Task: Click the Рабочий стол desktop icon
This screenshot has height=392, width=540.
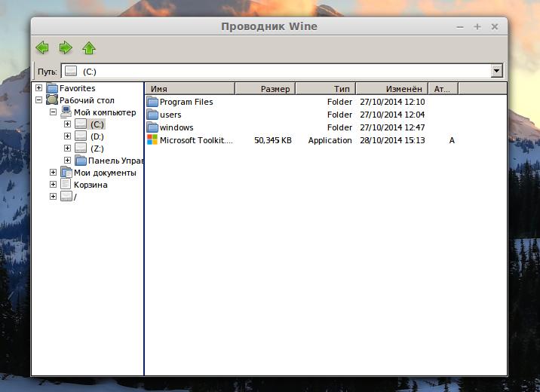Action: [x=52, y=100]
